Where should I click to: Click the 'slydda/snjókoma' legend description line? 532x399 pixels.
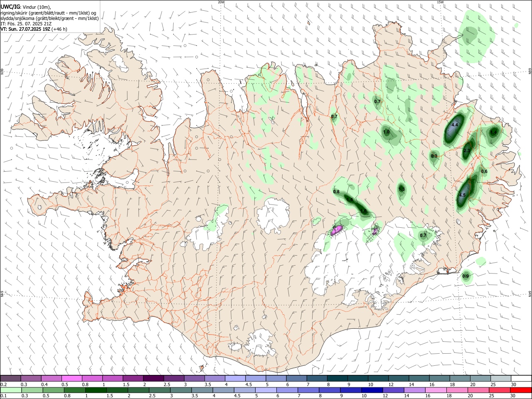pyautogui.click(x=49, y=18)
